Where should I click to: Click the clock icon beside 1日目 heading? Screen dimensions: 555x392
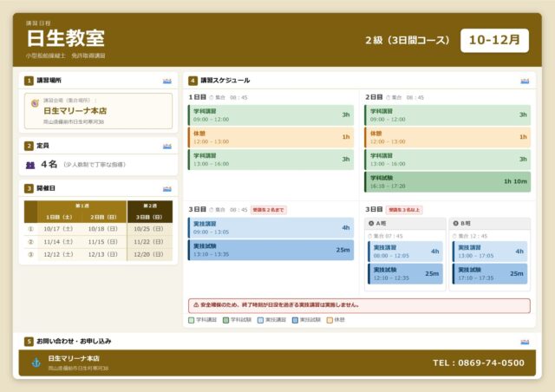click(212, 97)
